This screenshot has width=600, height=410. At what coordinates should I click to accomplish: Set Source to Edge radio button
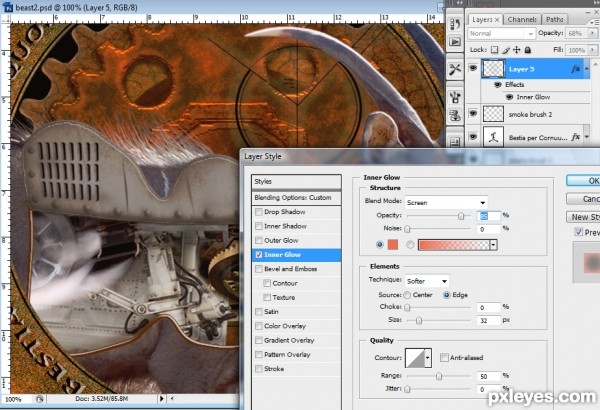447,295
